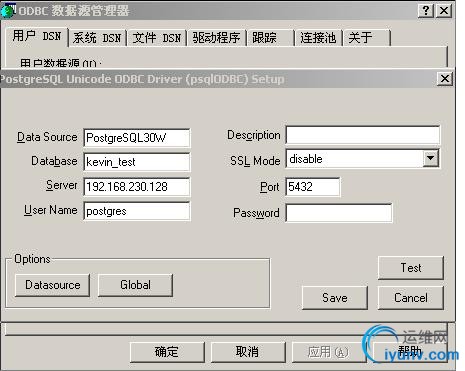Select the 跟踪 tab
465x371 pixels.
click(270, 38)
